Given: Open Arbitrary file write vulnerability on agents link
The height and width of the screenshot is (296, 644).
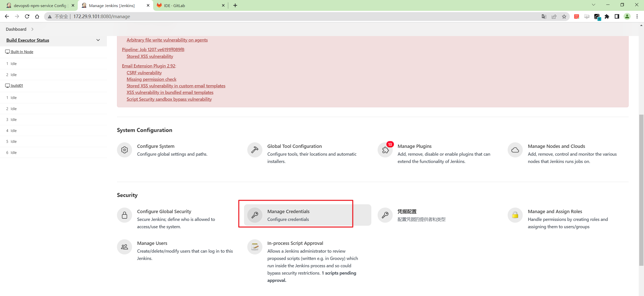Looking at the screenshot, I should (x=167, y=40).
